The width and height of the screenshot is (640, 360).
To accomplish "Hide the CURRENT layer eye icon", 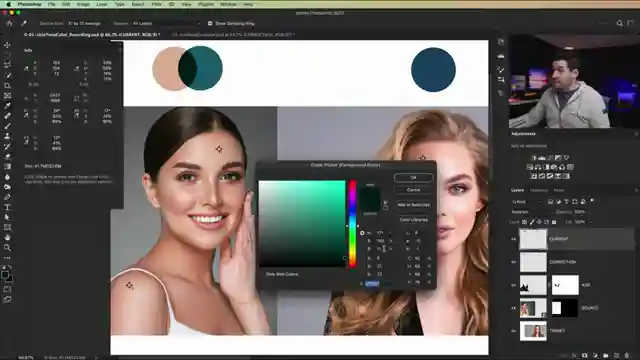I will (513, 239).
